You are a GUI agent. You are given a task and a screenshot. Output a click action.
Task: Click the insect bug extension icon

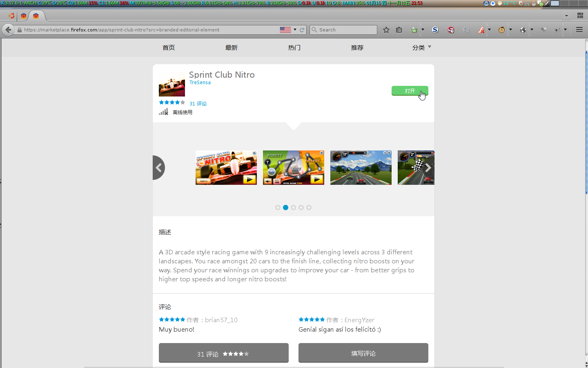pyautogui.click(x=558, y=30)
